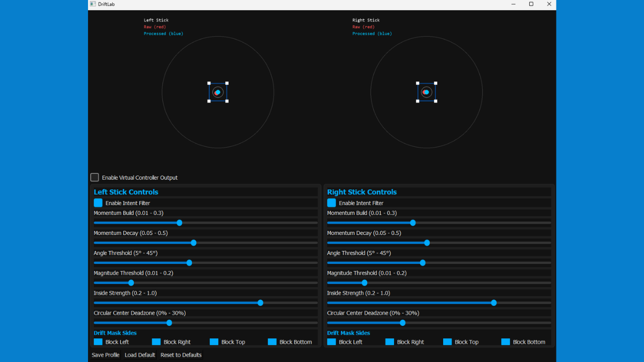Disable Enable Intent Filter under Right Stick Controls
The image size is (644, 362).
[x=331, y=203]
